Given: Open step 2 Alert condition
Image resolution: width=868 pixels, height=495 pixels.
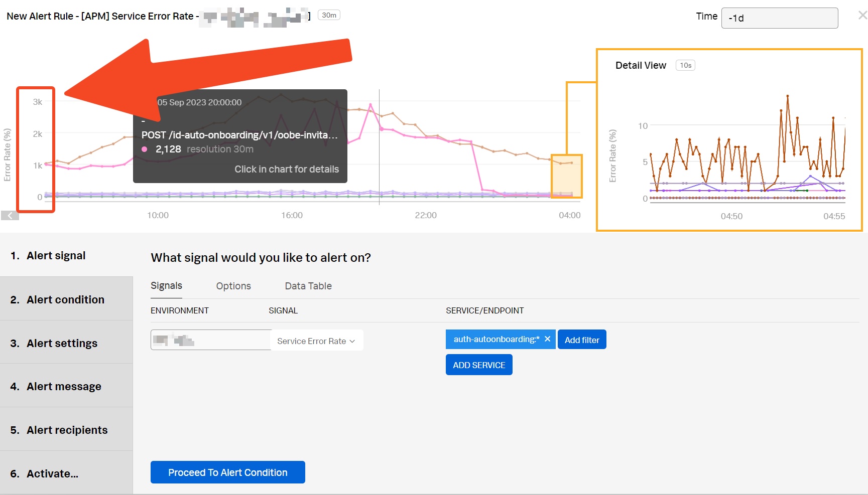Looking at the screenshot, I should [x=65, y=299].
